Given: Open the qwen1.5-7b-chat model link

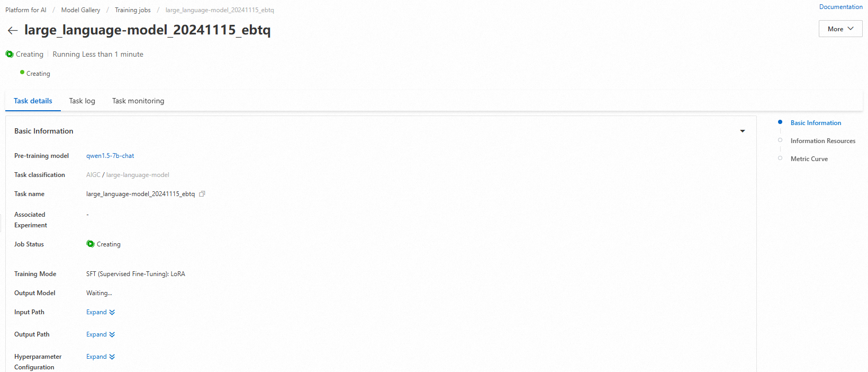Looking at the screenshot, I should (110, 156).
